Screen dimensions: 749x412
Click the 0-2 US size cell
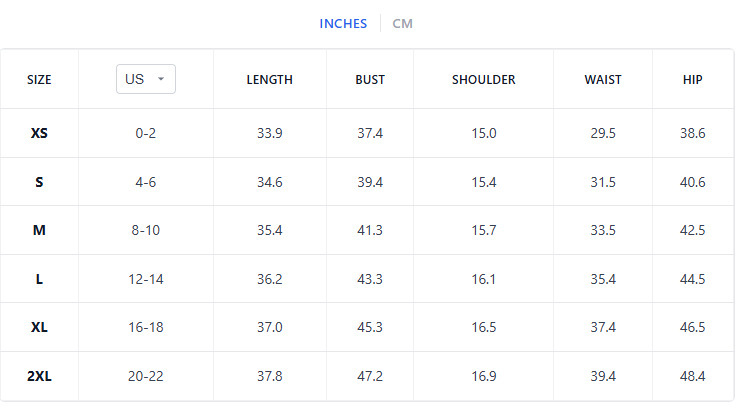(146, 133)
